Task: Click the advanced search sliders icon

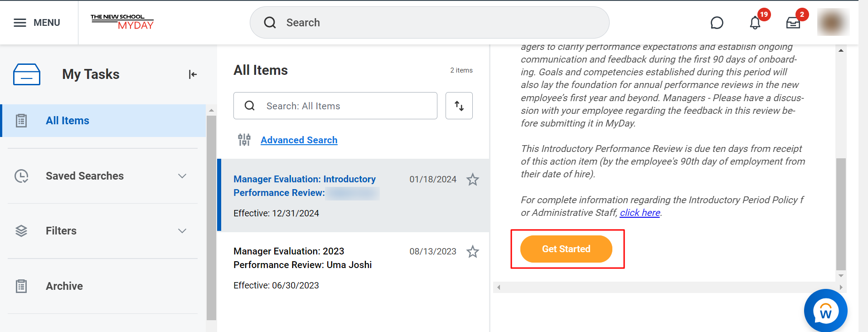Action: pos(244,140)
